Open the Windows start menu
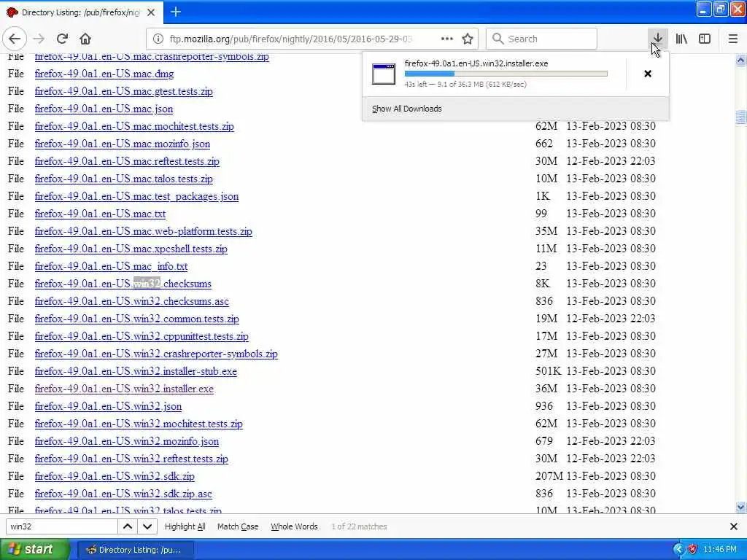 pos(34,549)
